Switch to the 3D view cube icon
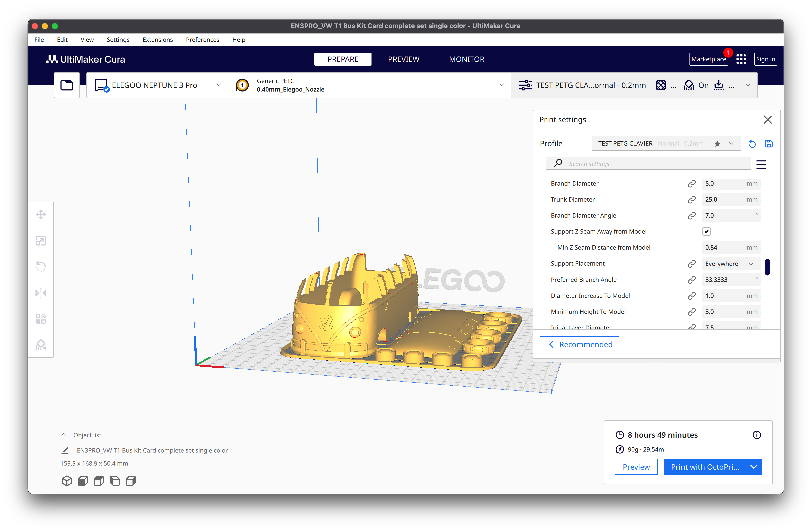The height and width of the screenshot is (531, 812). (67, 481)
